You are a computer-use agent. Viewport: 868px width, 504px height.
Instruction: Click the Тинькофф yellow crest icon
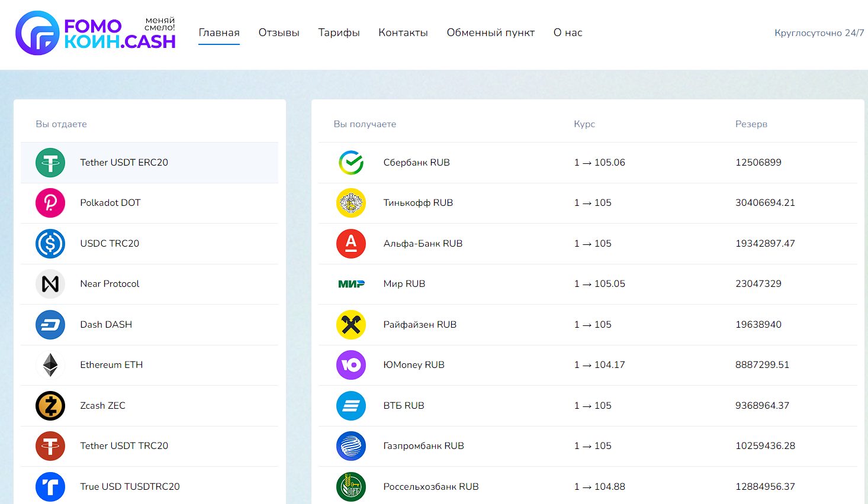(x=351, y=203)
